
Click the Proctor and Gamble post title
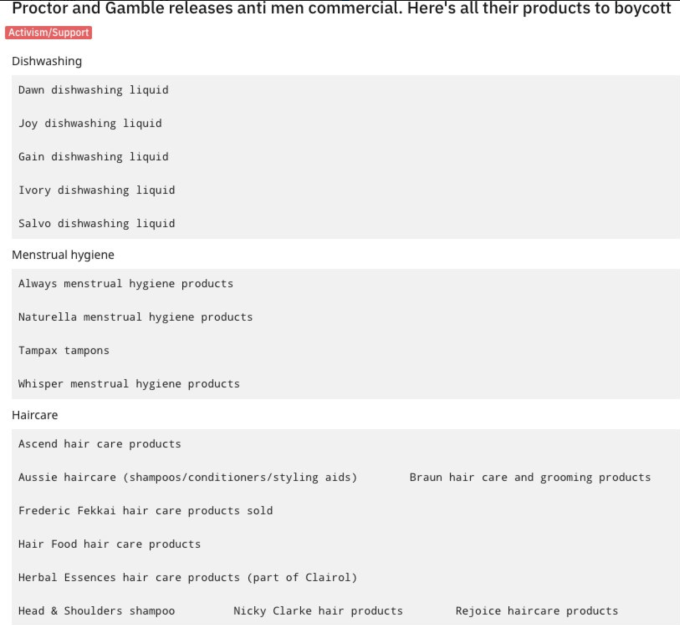tap(340, 9)
